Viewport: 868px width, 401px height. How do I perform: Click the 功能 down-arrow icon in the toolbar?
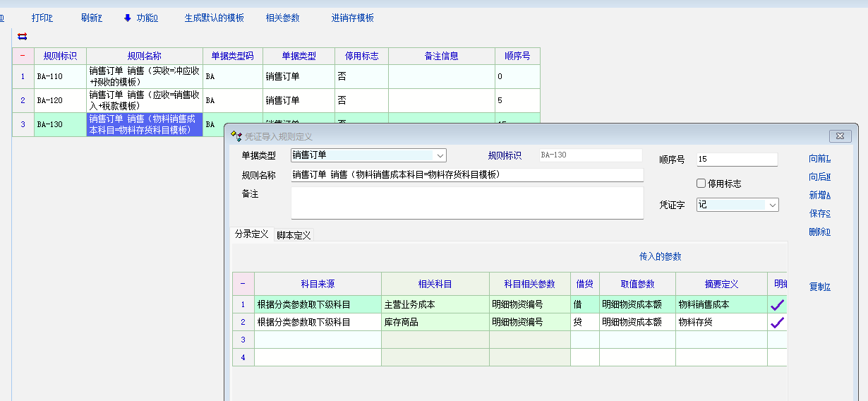click(128, 18)
